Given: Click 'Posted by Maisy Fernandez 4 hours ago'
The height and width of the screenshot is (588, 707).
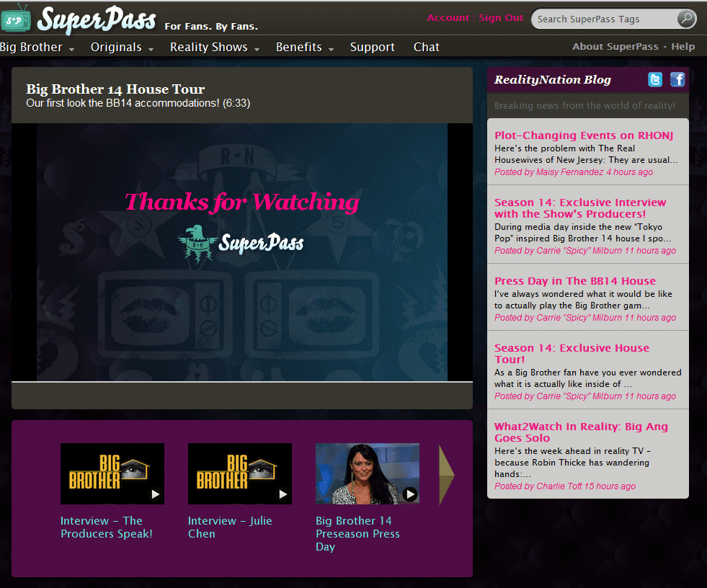Looking at the screenshot, I should coord(574,171).
